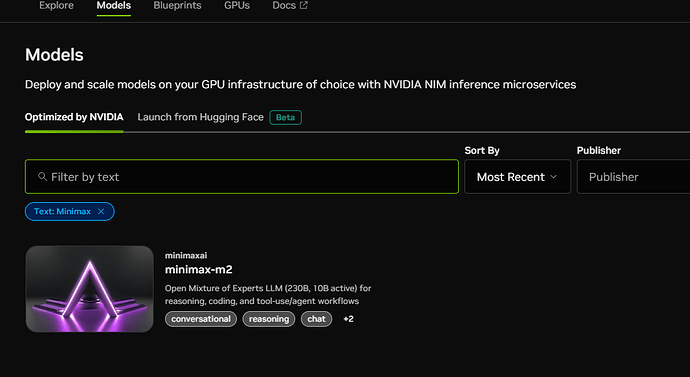Click the Sort By label

pos(482,150)
